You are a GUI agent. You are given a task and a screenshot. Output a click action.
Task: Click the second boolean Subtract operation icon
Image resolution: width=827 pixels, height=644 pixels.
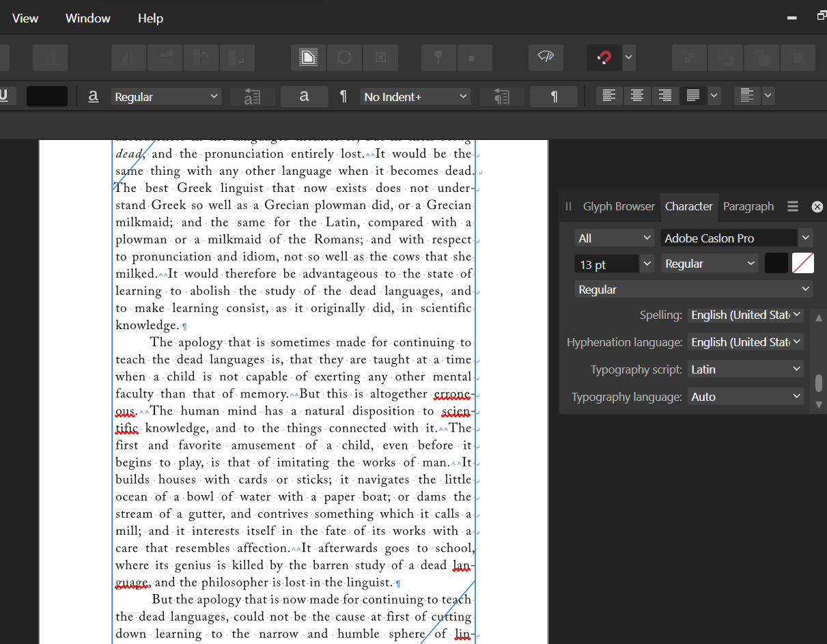pos(725,58)
